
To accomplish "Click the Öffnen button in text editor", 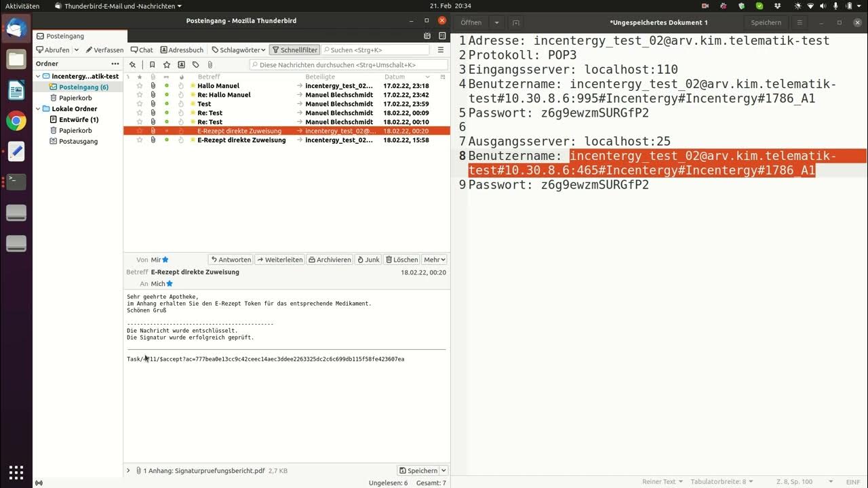I will click(x=471, y=22).
